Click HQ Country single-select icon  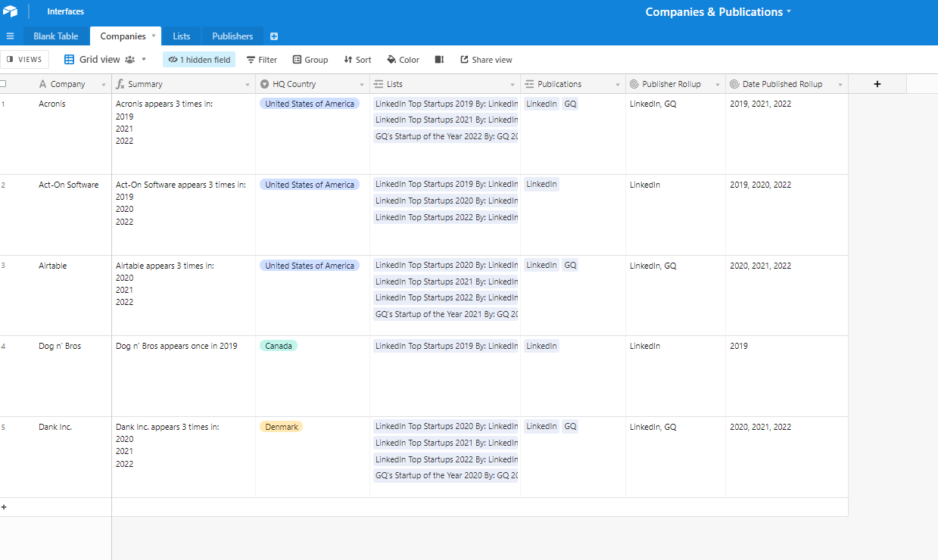pos(265,84)
